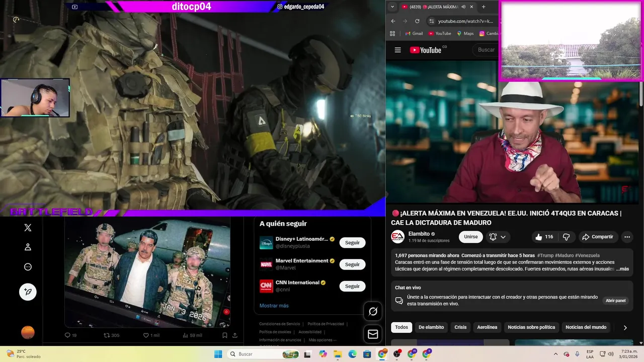Screen dimensions: 644x362
Task: Follow Marvel Entertainment with Seguir
Action: (x=352, y=264)
